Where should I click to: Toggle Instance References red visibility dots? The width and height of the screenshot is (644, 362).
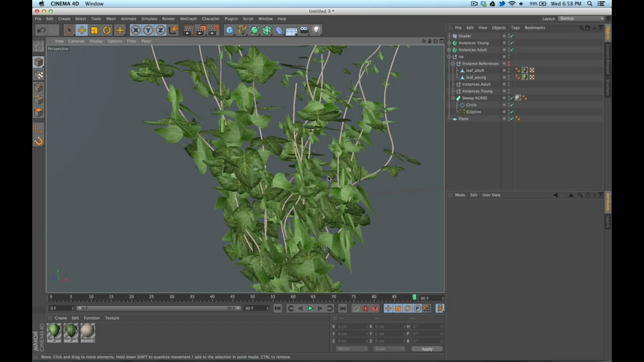coord(509,63)
